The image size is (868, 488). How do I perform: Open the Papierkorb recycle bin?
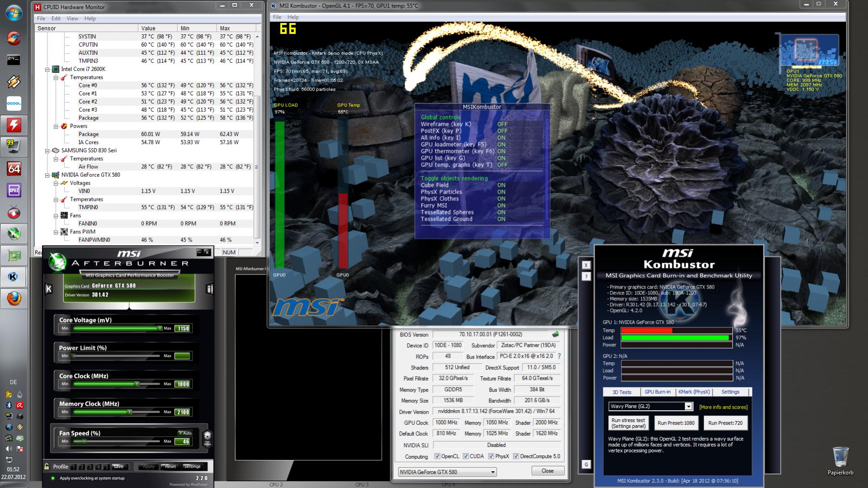tap(840, 461)
